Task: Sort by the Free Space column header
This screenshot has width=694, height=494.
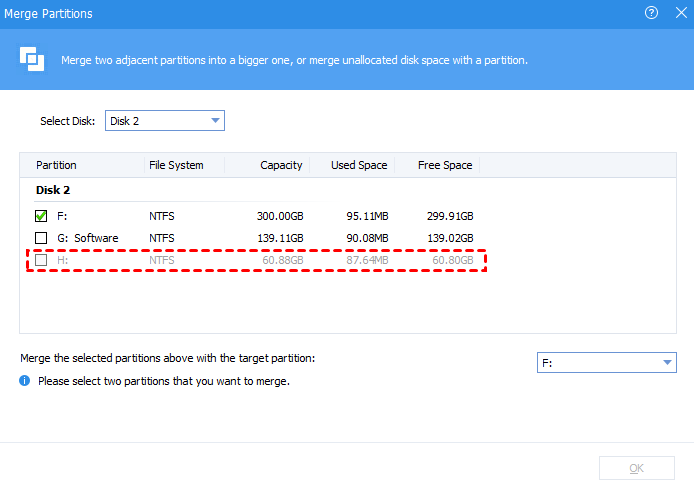Action: [x=445, y=165]
